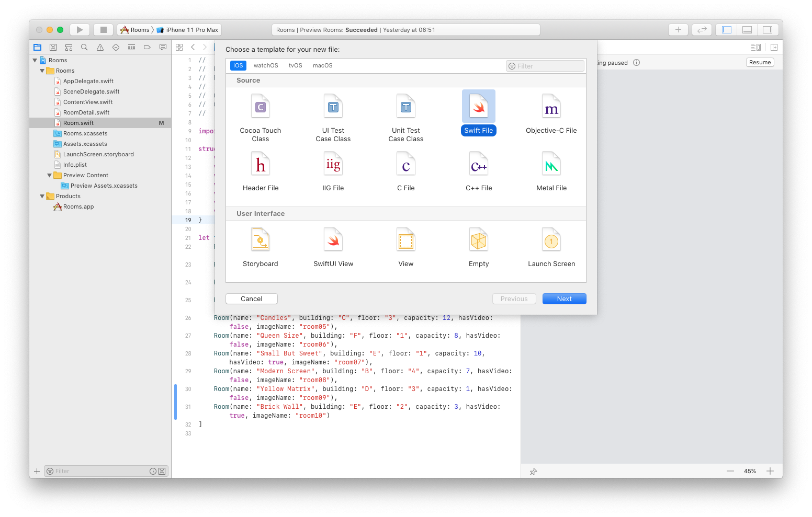Screen dimensions: 812x517
Task: Select the Launch Screen template
Action: [x=551, y=246]
